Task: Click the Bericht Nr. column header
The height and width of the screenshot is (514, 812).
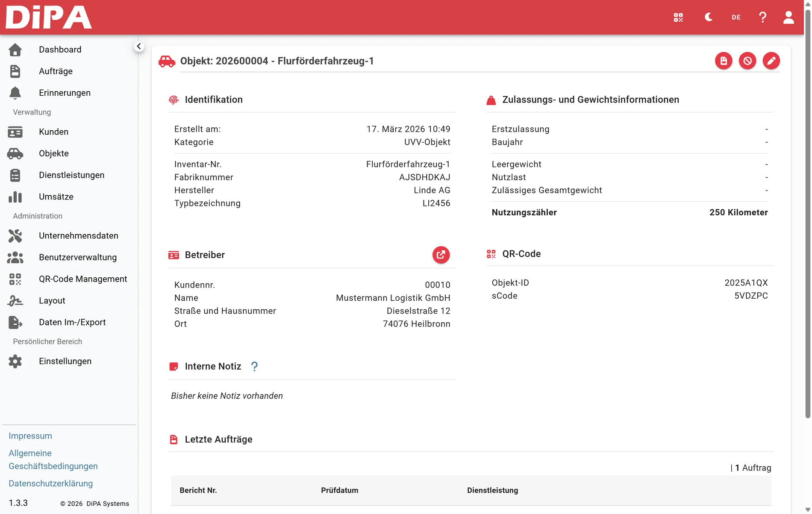Action: pyautogui.click(x=198, y=491)
